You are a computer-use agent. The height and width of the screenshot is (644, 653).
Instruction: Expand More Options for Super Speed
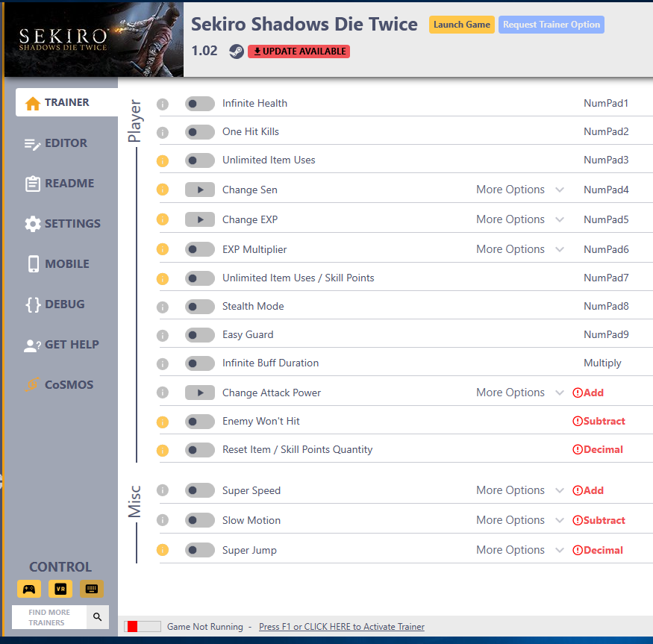click(519, 490)
